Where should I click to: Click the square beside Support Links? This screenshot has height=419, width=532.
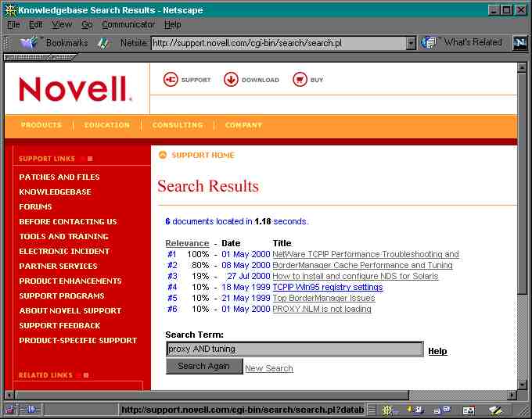(90, 159)
